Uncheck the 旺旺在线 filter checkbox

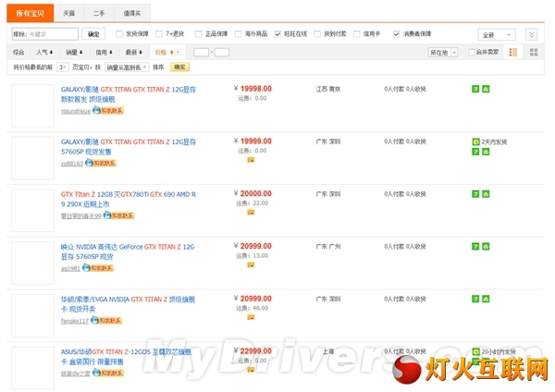[277, 34]
